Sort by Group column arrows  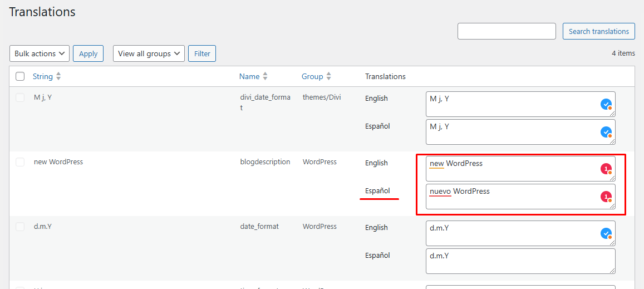[328, 76]
